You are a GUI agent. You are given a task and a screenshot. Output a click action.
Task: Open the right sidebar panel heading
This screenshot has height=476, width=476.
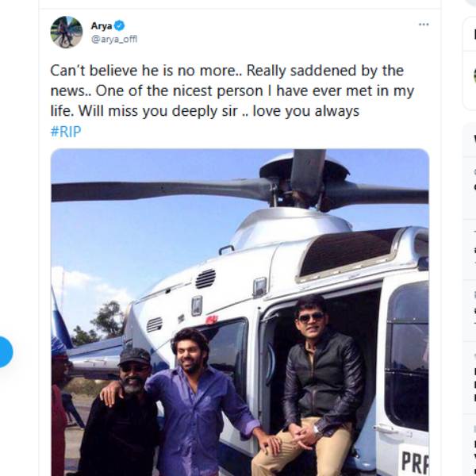coord(471,139)
